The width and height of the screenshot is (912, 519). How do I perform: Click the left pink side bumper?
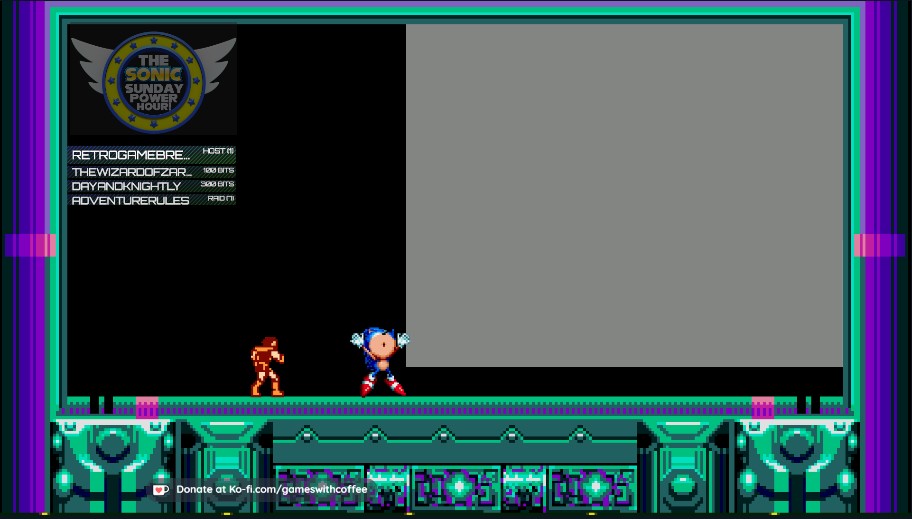[x=30, y=246]
